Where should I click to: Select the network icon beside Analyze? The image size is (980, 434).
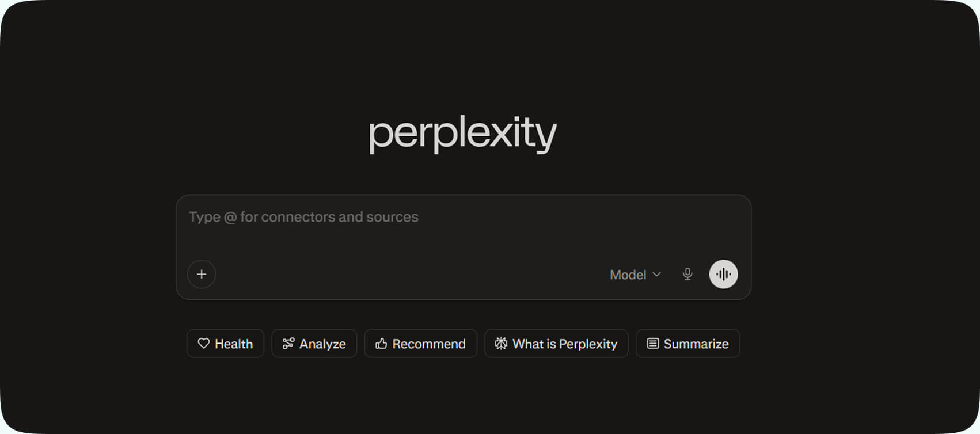click(288, 344)
